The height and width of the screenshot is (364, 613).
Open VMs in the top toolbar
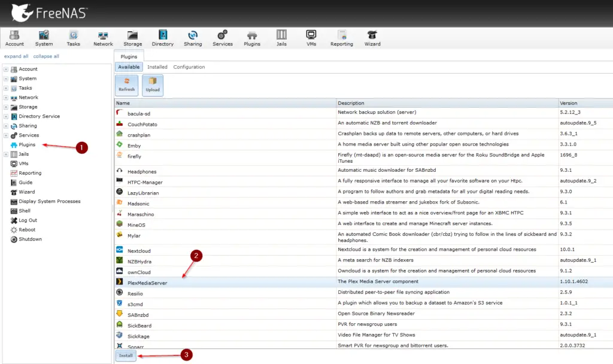[311, 38]
